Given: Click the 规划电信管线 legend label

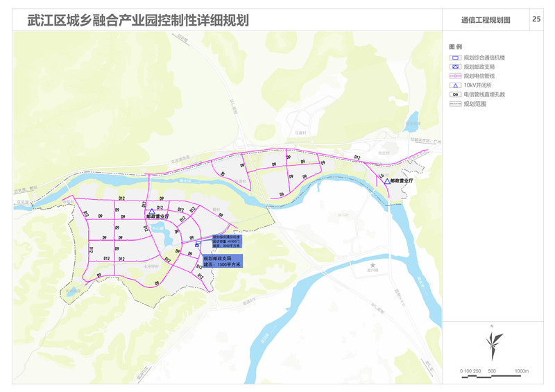Looking at the screenshot, I should pyautogui.click(x=479, y=76).
